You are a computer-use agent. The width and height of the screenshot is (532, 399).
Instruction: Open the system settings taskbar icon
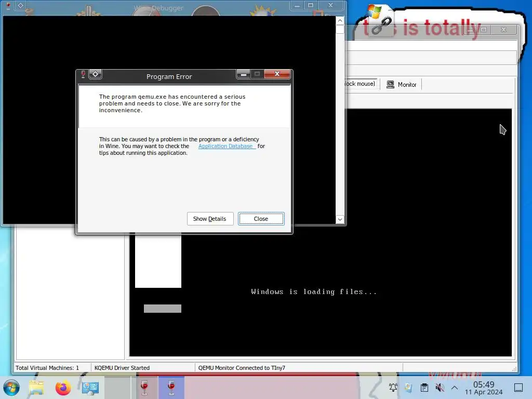pos(90,388)
